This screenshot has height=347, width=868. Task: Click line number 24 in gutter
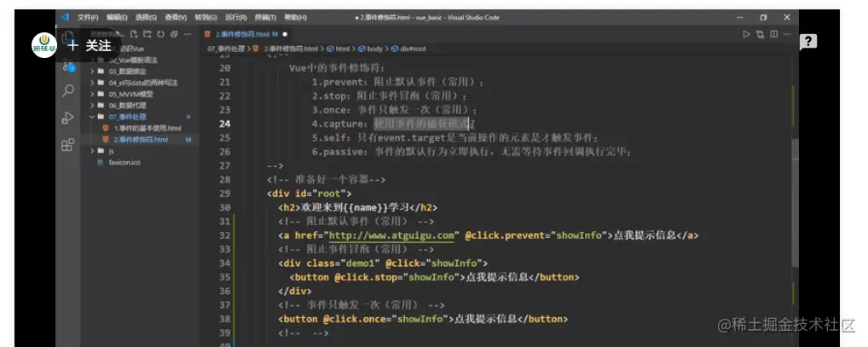pos(224,124)
